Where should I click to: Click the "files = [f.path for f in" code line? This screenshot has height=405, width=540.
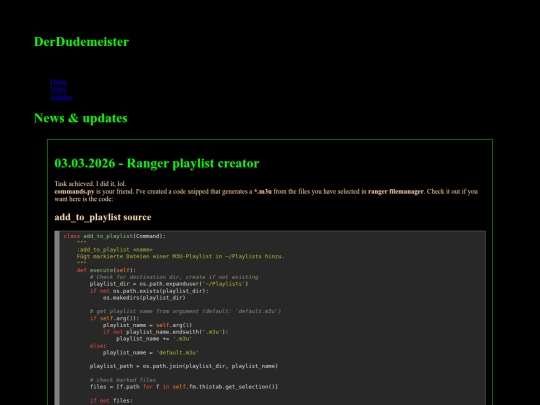[184, 387]
